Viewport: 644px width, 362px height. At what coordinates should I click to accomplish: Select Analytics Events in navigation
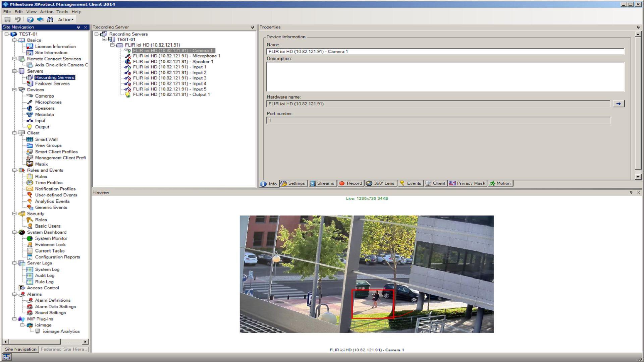tap(52, 201)
